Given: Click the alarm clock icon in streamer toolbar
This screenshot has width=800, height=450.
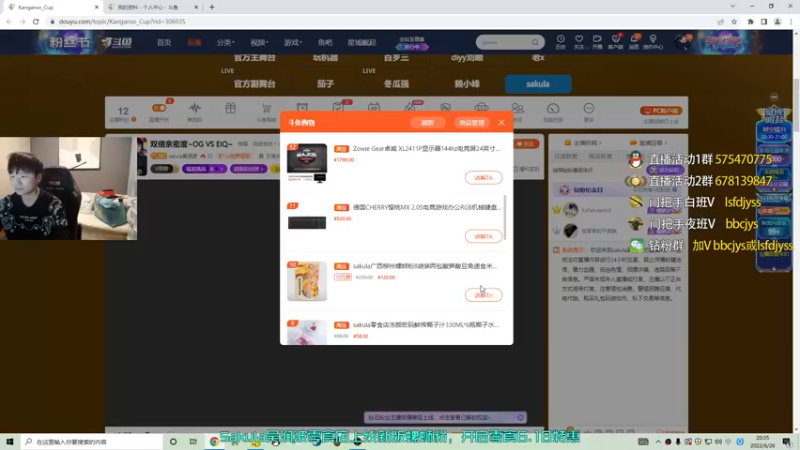Looking at the screenshot, I should point(302,108).
